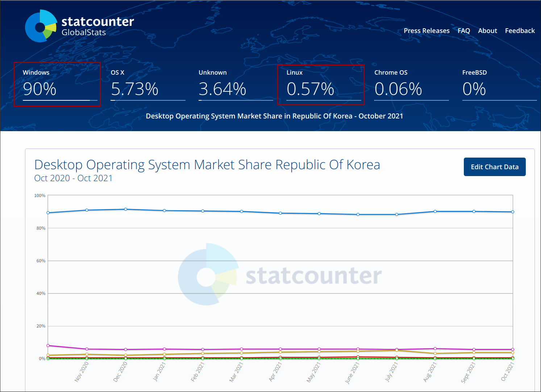541x392 pixels.
Task: Click the magenta OS X line point at Aug 2021
Action: coord(435,349)
